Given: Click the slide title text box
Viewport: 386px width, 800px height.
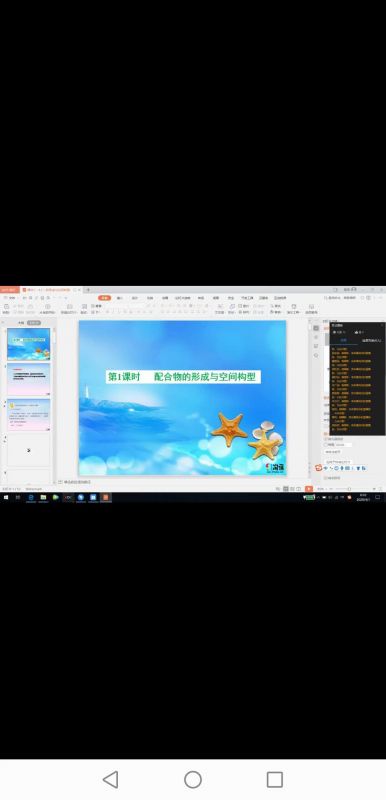Looking at the screenshot, I should 183,377.
